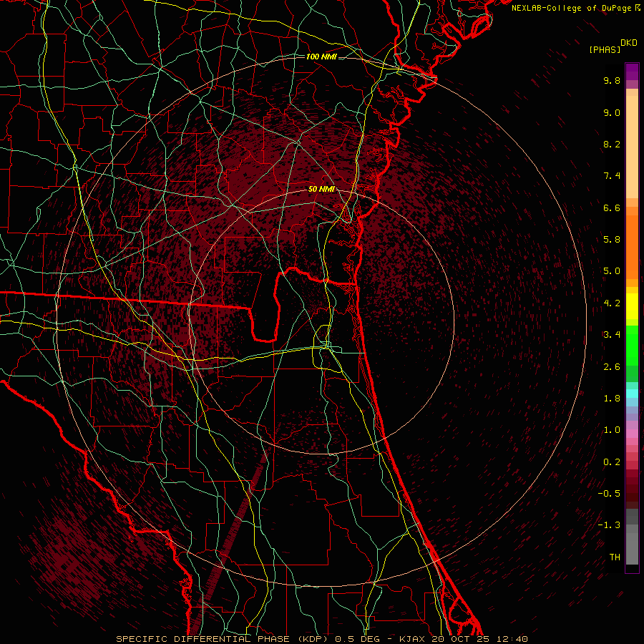Click the 5.8 value on the legend

(612, 240)
